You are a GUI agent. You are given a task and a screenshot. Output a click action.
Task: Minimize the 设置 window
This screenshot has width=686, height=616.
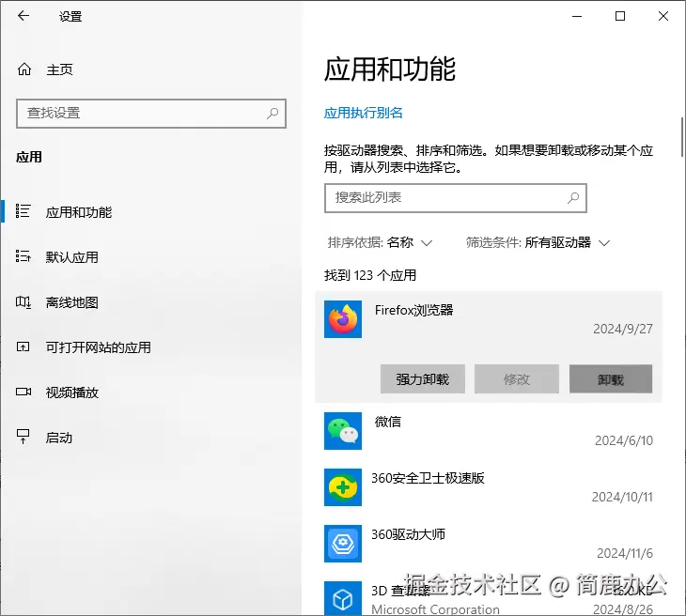pos(577,16)
